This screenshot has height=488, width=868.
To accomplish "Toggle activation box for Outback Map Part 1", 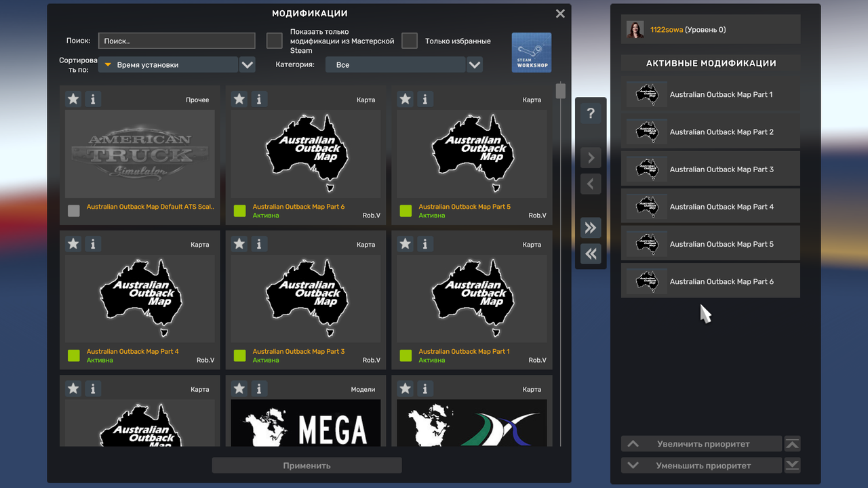I will pyautogui.click(x=406, y=355).
